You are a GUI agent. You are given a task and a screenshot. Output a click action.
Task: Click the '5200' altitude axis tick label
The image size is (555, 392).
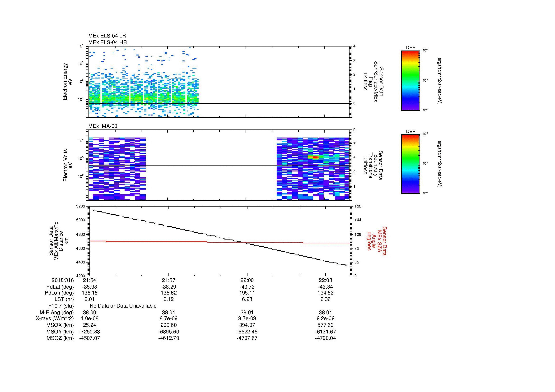pyautogui.click(x=80, y=206)
